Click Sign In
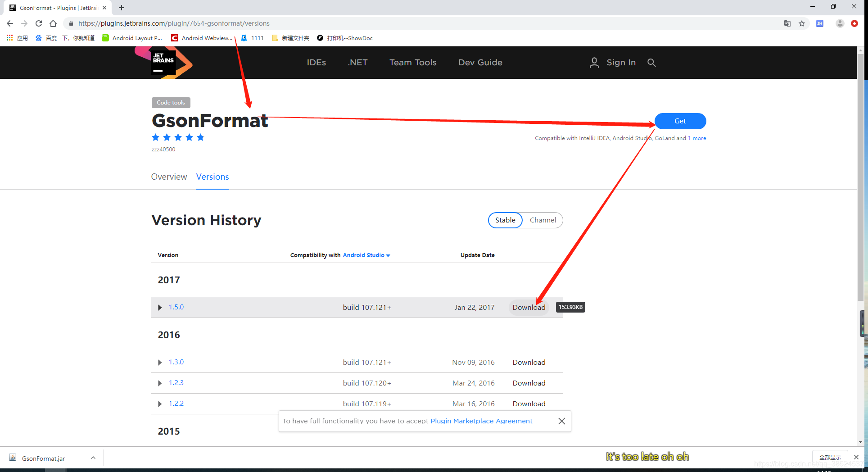The image size is (868, 472). click(x=621, y=63)
